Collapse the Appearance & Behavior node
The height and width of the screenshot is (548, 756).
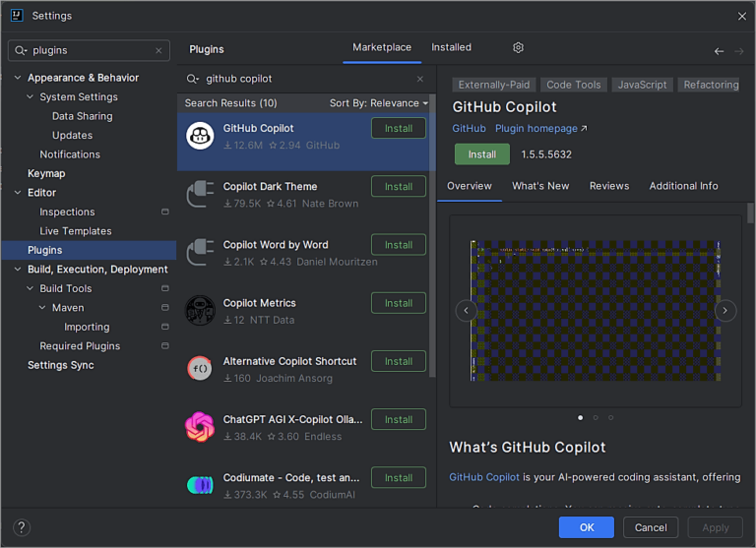[x=18, y=78]
